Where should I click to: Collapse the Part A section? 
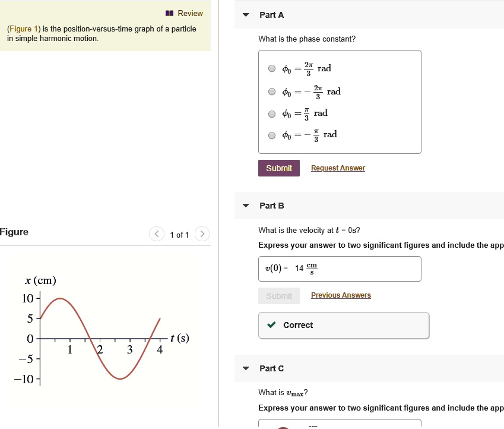tap(246, 15)
